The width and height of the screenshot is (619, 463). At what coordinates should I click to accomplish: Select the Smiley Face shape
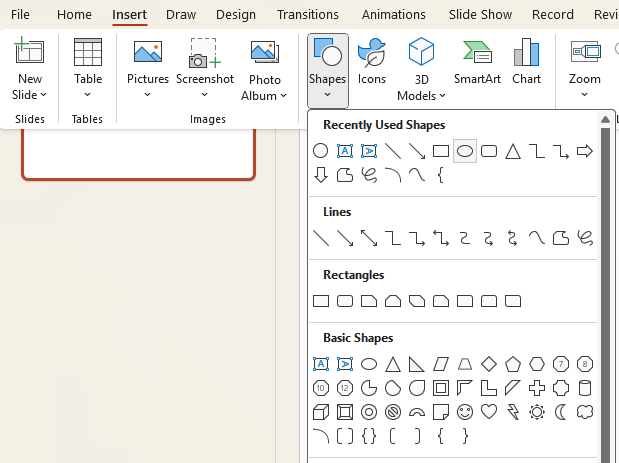coord(465,412)
